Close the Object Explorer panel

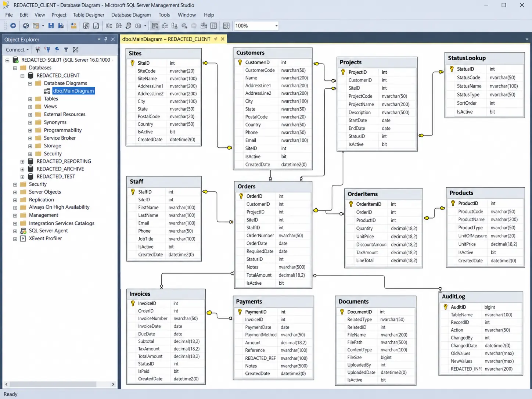pos(113,39)
